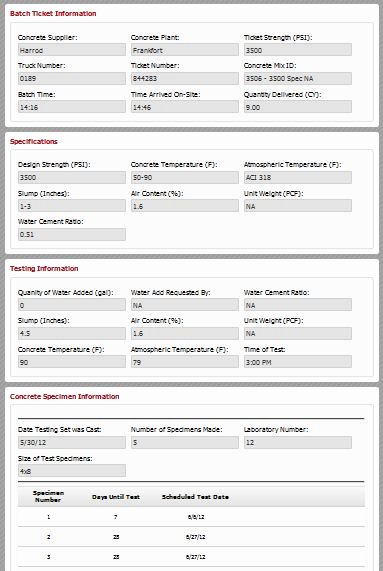Select the Unit Weight field under Specifications
This screenshot has height=571, width=383.
(297, 206)
